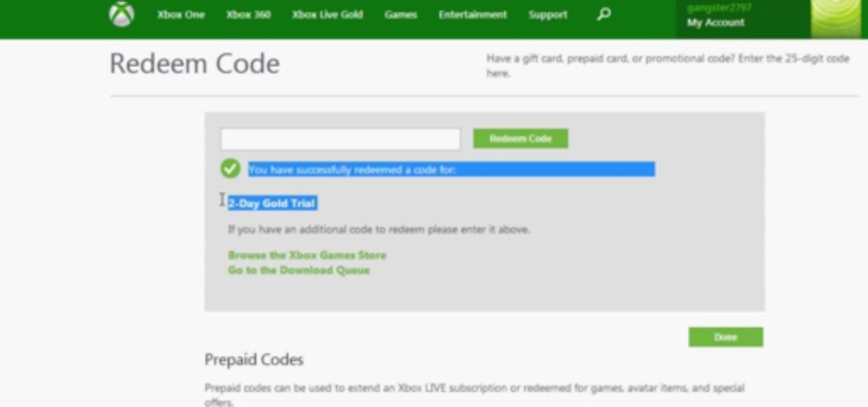Open the Support menu
The image size is (868, 407).
(x=548, y=15)
